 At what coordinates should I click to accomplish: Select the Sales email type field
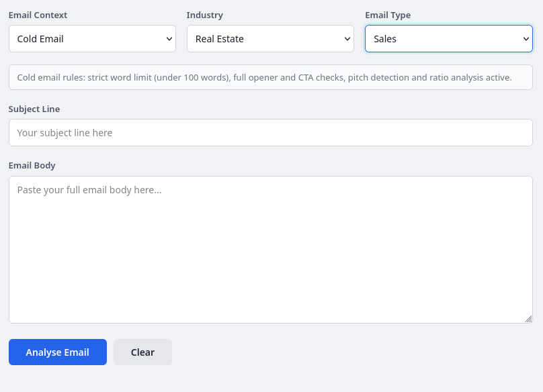[x=448, y=38]
